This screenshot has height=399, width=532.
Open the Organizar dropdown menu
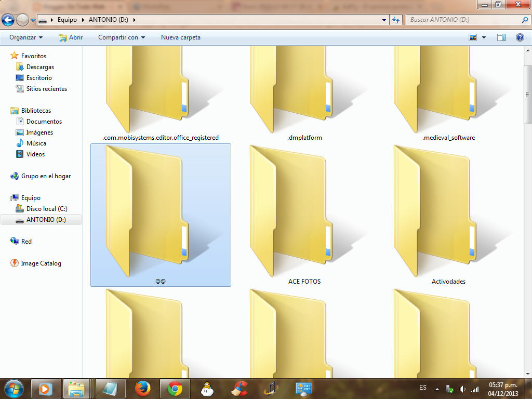26,37
